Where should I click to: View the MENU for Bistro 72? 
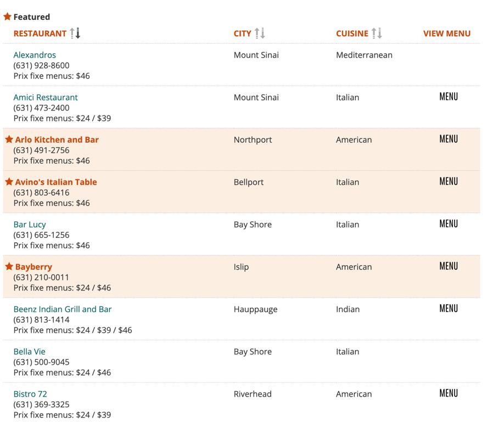pos(449,393)
